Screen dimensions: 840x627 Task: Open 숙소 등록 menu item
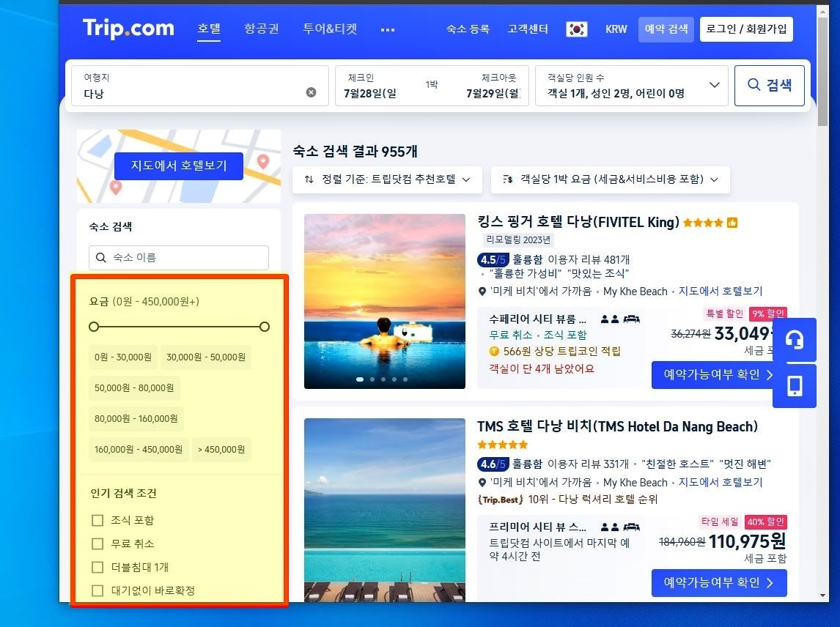[468, 29]
